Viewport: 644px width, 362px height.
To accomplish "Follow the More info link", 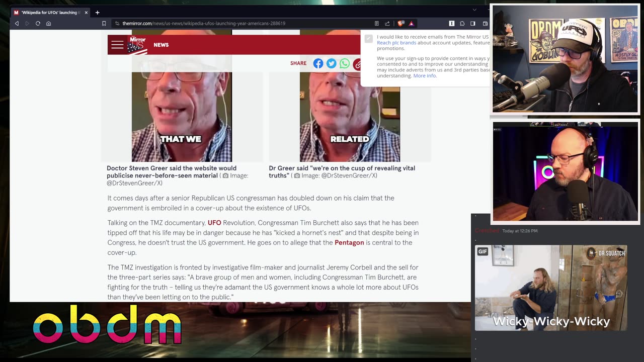I will [424, 75].
